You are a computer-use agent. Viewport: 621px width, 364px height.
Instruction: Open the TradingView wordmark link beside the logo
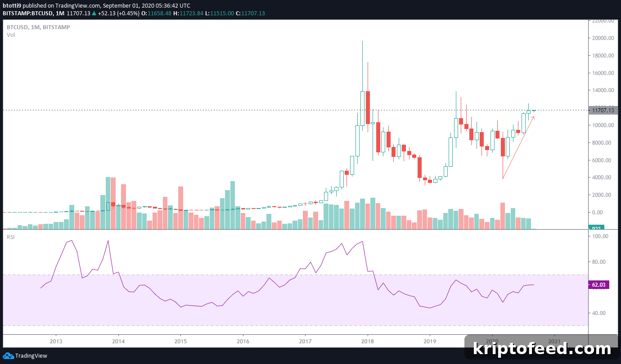coord(31,356)
